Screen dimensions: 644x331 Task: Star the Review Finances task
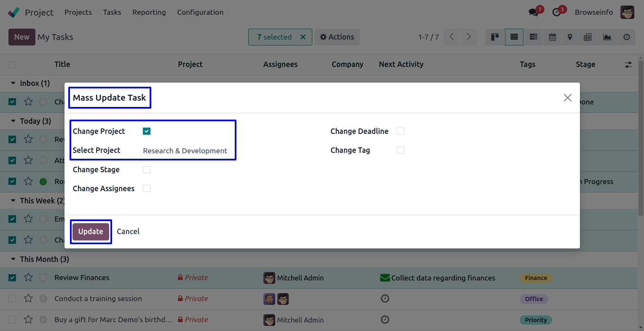(28, 278)
